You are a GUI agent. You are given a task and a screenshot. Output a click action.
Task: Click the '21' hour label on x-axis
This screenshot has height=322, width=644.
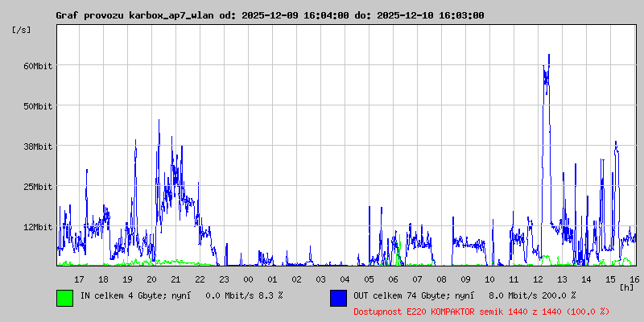click(175, 279)
